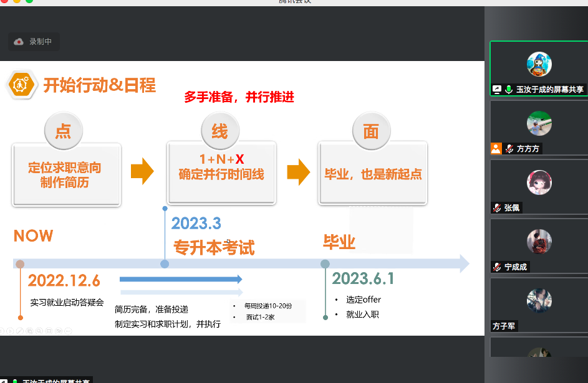
Task: Click 宁成成's muted microphone icon
Action: [497, 267]
